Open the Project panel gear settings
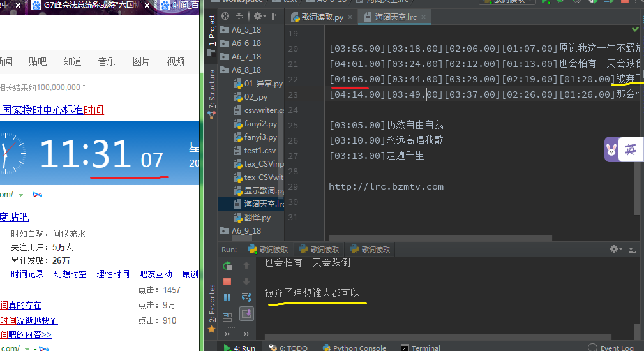 [x=258, y=16]
